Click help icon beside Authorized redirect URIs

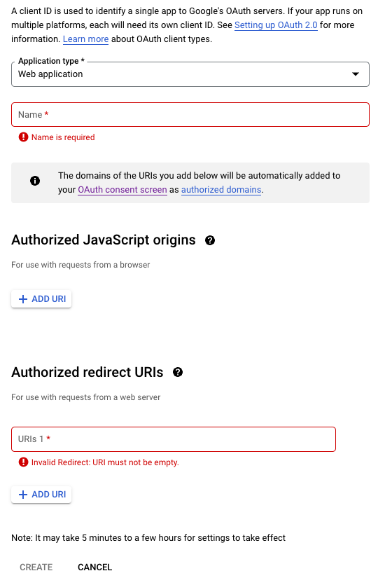(x=178, y=372)
